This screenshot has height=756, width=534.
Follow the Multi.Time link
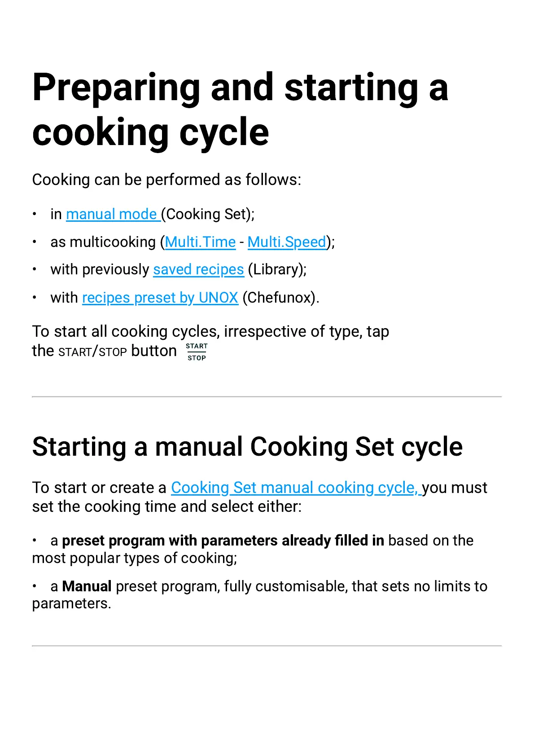tap(201, 242)
